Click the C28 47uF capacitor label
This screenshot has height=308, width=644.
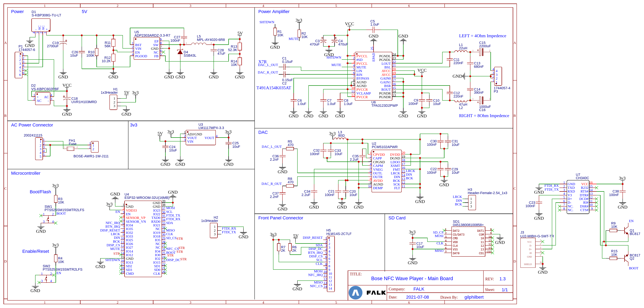coord(221,52)
